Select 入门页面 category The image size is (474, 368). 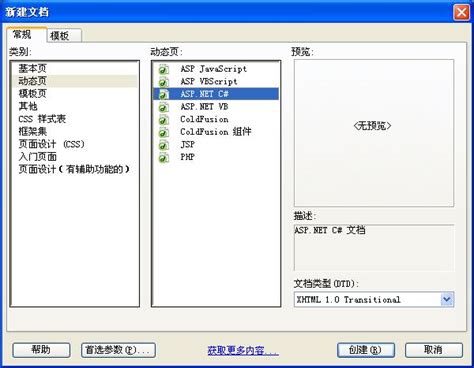[x=75, y=157]
